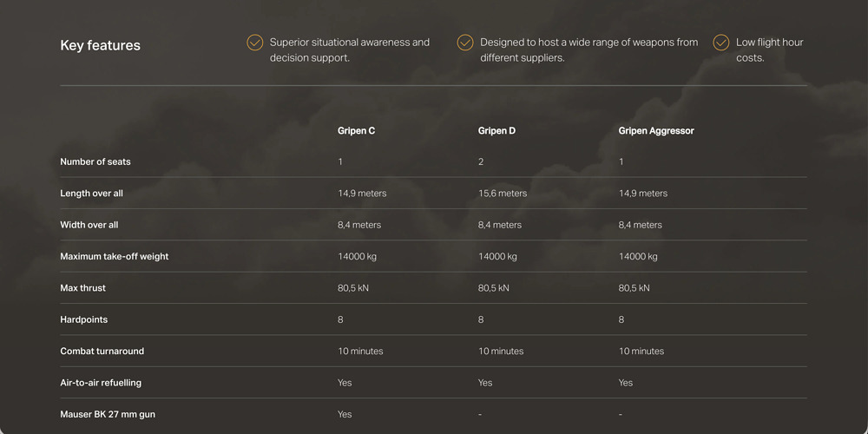Click the 'Maximum take-off weight' row label

tap(114, 257)
